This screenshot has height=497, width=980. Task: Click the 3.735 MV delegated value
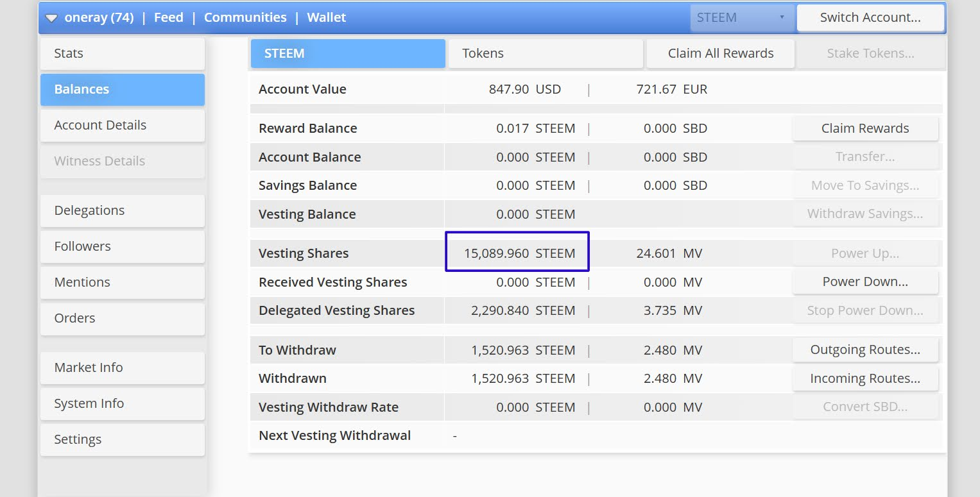(673, 310)
